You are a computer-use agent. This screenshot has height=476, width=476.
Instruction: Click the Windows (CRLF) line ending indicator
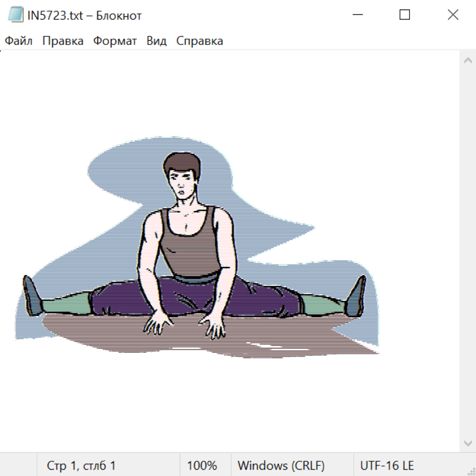pyautogui.click(x=281, y=466)
